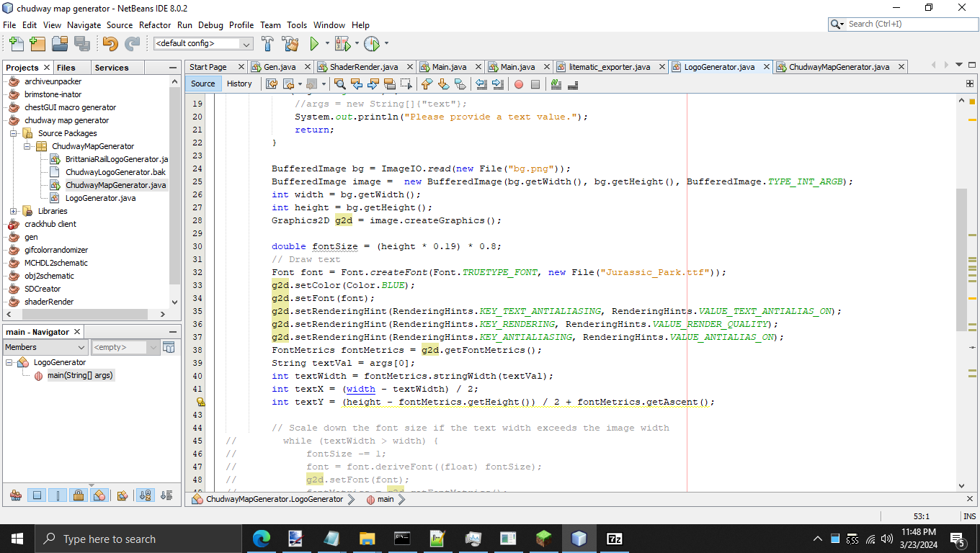Toggle Show Non-Public Members lock filter
Image resolution: width=980 pixels, height=553 pixels.
(x=79, y=495)
